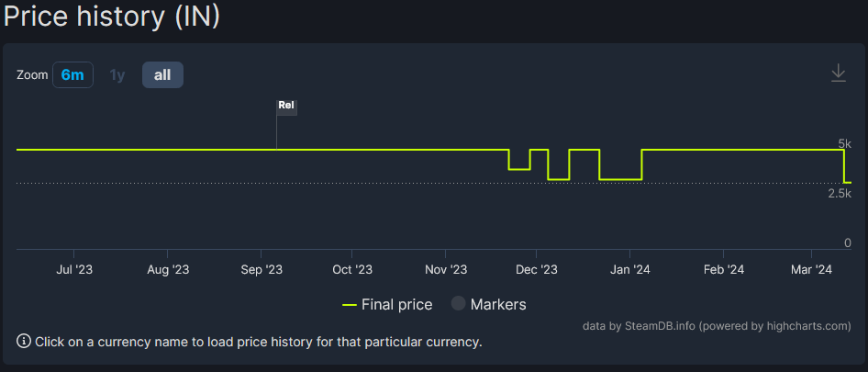Viewport: 868px width, 372px height.
Task: Click the chart download icon
Action: (839, 73)
